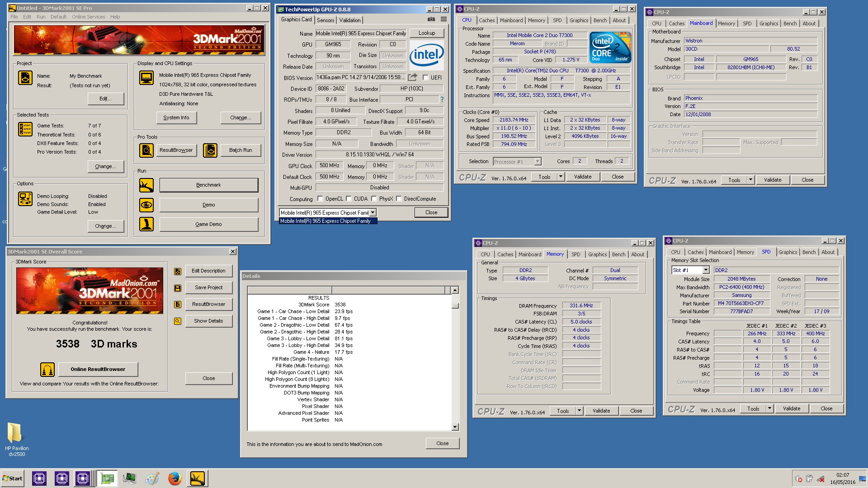Click the Paint taskbar icon

pos(152,478)
